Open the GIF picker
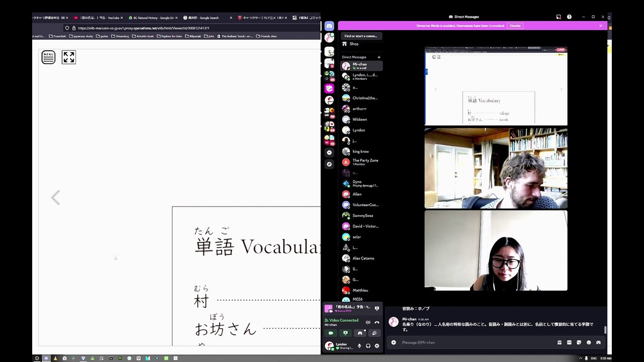Viewport: 644px width, 362px height. (x=569, y=342)
